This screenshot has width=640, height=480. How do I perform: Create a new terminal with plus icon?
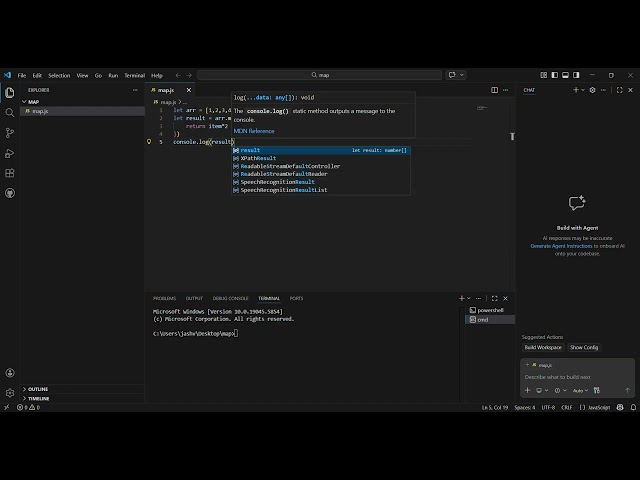pos(462,298)
